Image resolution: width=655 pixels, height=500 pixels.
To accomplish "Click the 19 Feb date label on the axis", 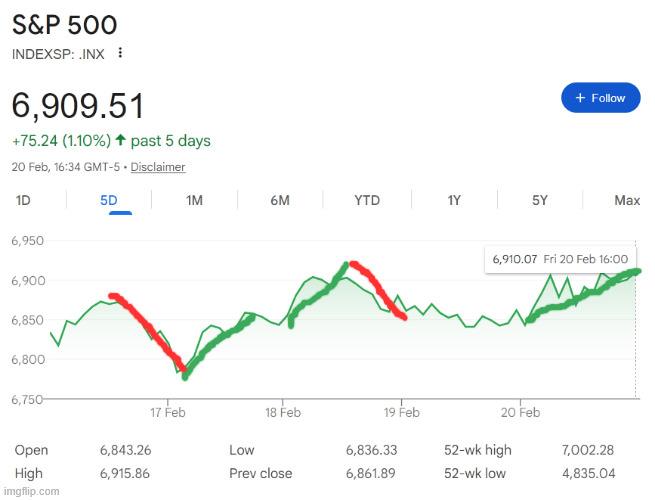I will (x=401, y=412).
